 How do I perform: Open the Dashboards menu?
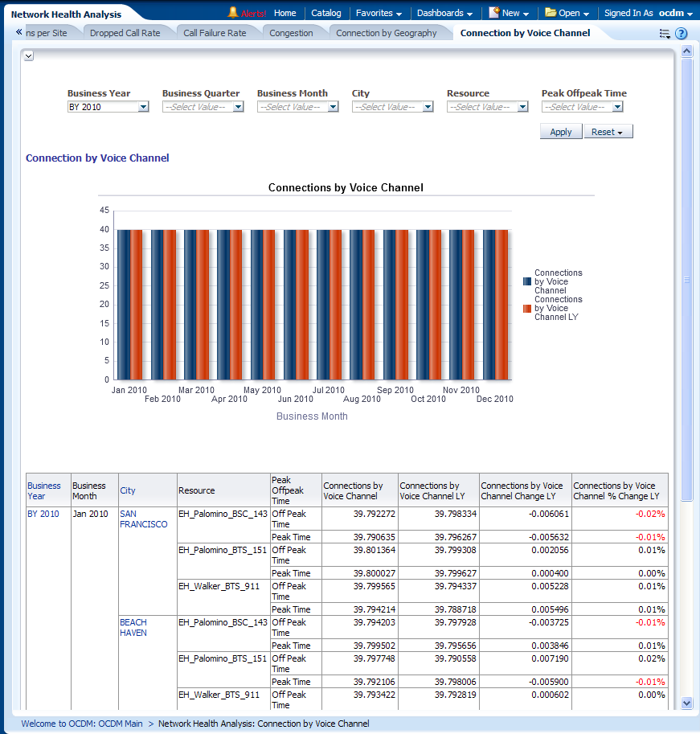click(444, 13)
